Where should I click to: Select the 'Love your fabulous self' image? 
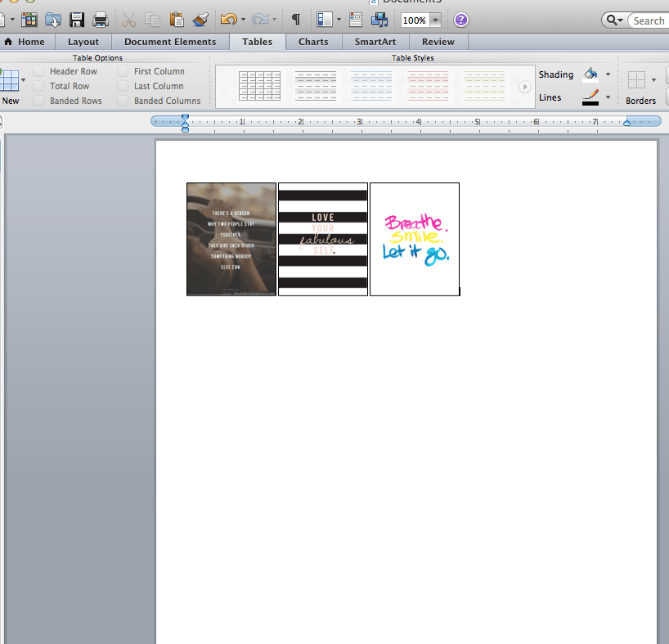tap(323, 239)
